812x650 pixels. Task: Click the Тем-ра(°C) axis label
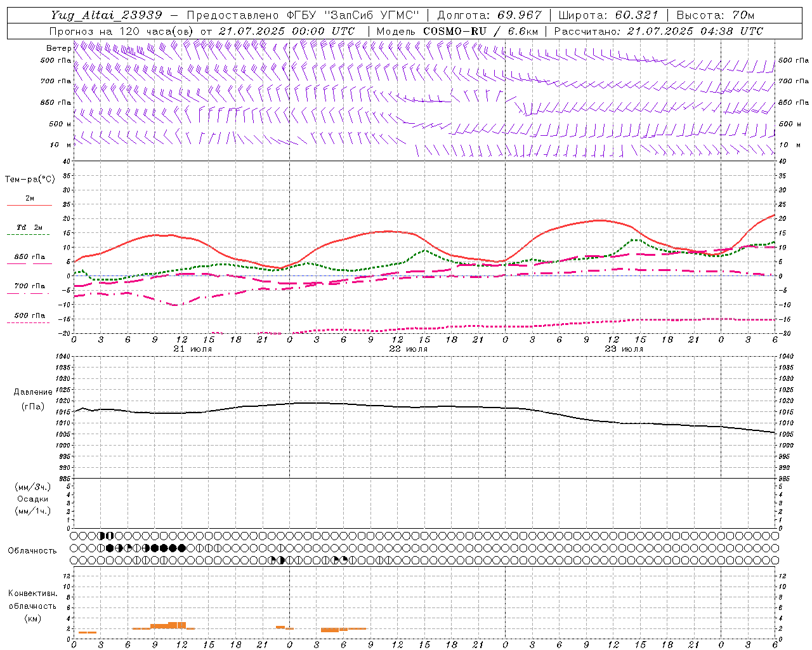click(30, 180)
